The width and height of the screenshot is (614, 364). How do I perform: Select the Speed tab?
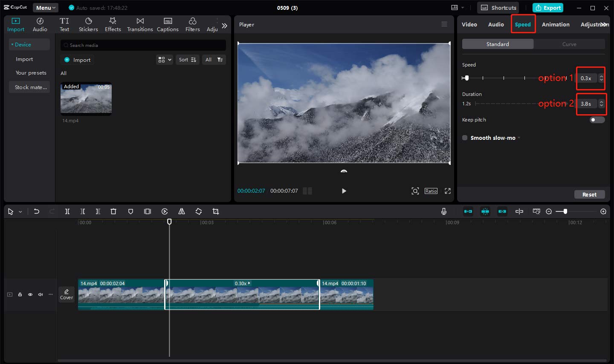pyautogui.click(x=523, y=24)
